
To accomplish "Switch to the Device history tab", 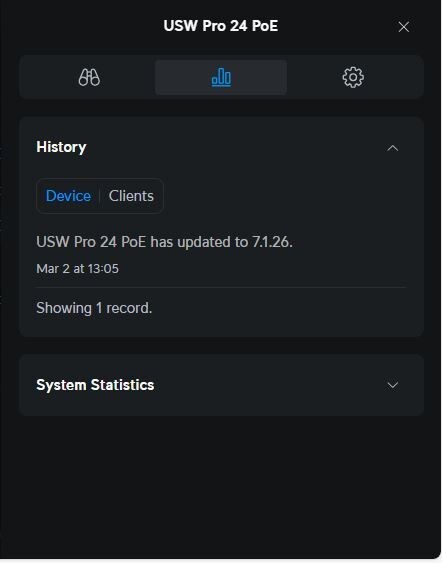I will pos(68,196).
